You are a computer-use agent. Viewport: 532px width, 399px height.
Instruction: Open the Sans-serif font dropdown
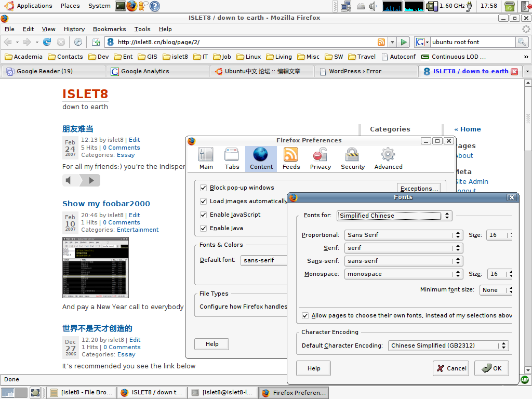click(403, 261)
